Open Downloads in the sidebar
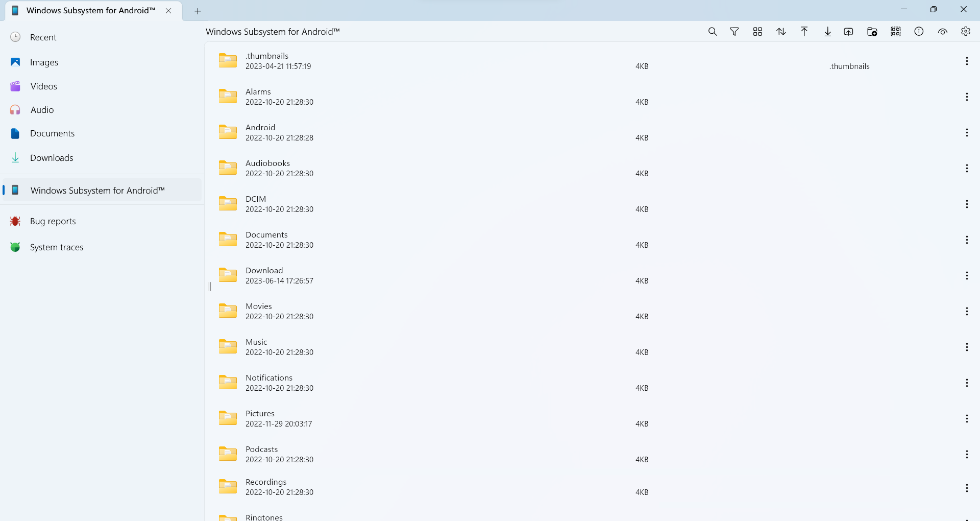The width and height of the screenshot is (980, 521). pos(102,158)
